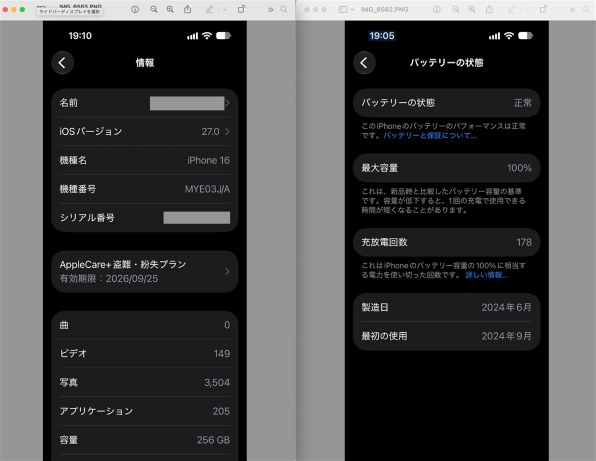Click the info inspector icon in left Preview window
596x461 pixels.
(135, 10)
